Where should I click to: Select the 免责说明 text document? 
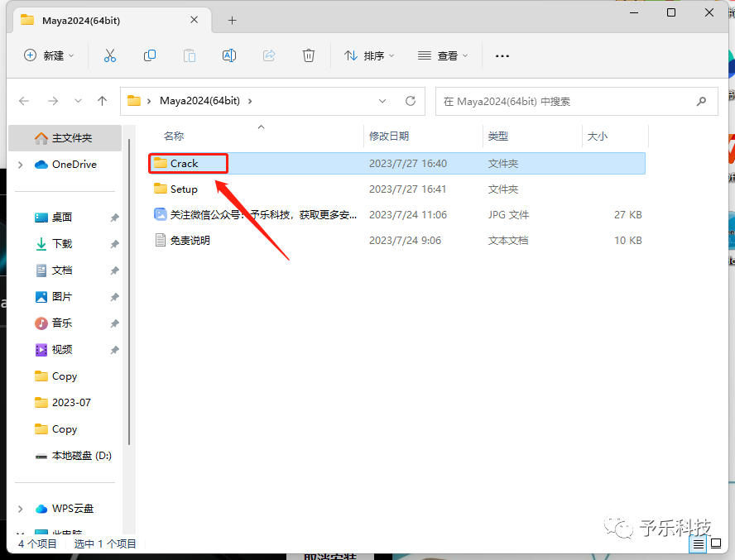(396, 241)
